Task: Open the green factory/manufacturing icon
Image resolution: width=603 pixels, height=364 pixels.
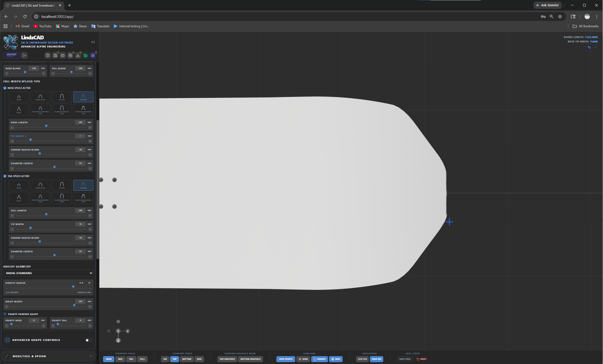Action: pos(85,55)
